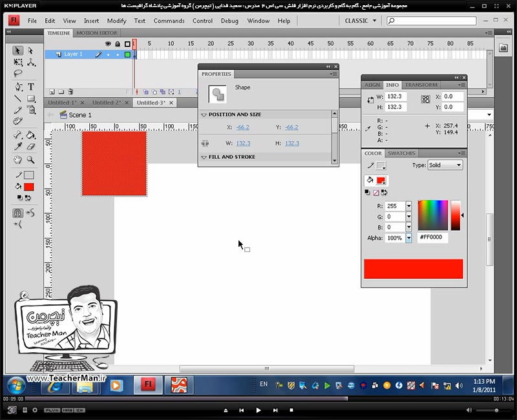Click the Straighten option in toolbox

18,225
